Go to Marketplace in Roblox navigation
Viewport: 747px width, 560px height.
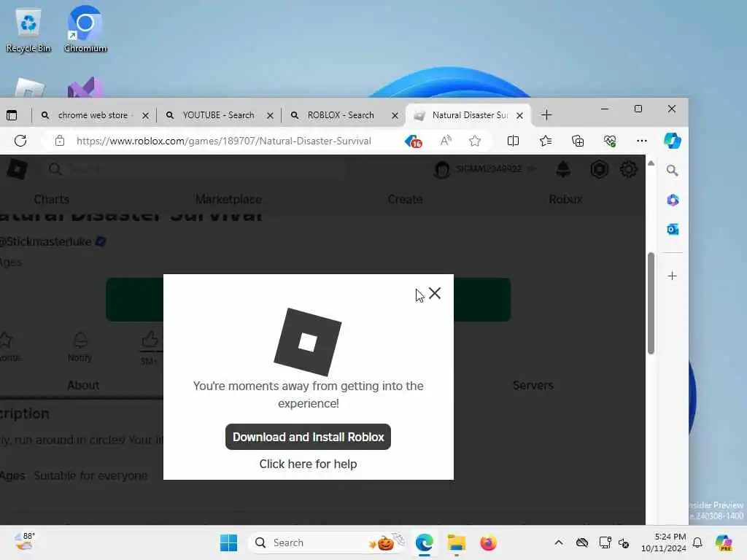pos(228,199)
